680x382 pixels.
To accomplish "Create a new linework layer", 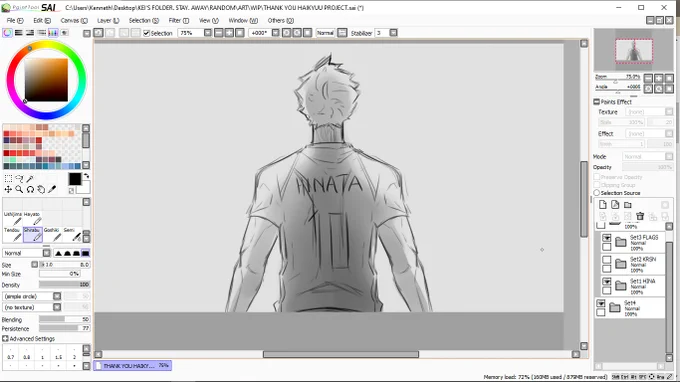I will 615,205.
